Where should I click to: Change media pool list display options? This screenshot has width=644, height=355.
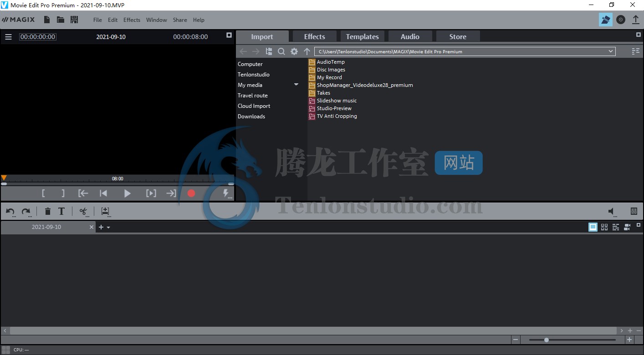point(635,51)
